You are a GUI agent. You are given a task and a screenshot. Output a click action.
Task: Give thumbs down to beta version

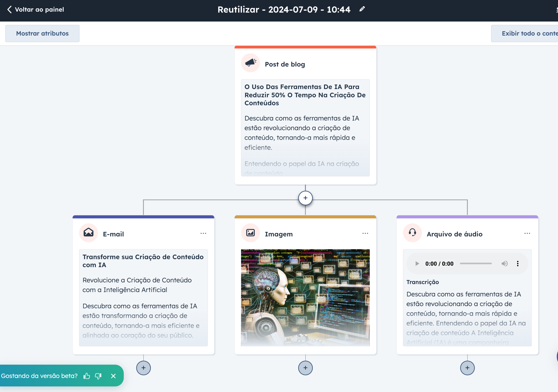[x=98, y=376]
